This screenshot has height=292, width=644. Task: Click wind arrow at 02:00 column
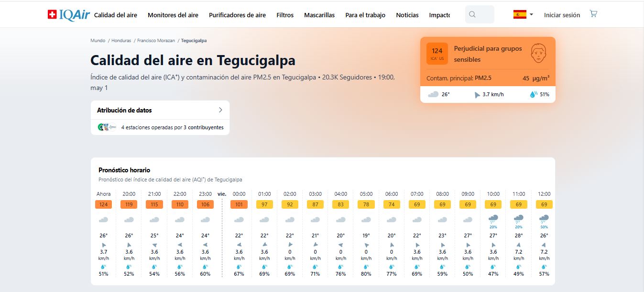coord(290,245)
